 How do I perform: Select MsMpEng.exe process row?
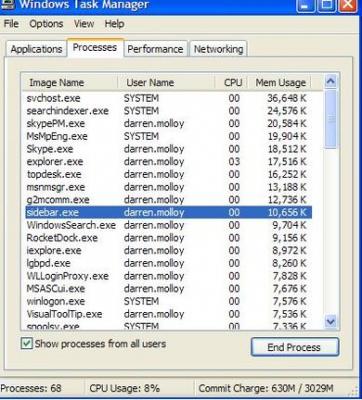pyautogui.click(x=168, y=136)
